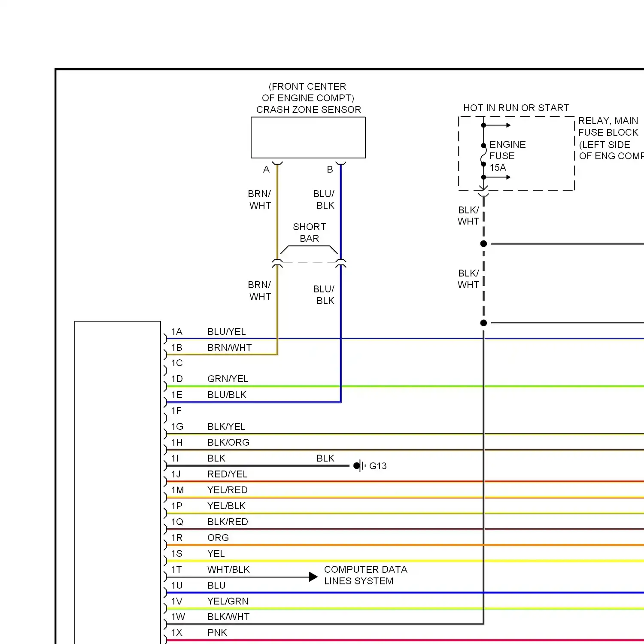Click the BLK label beside pin 1I
Image resolution: width=644 pixels, height=644 pixels.
[216, 458]
